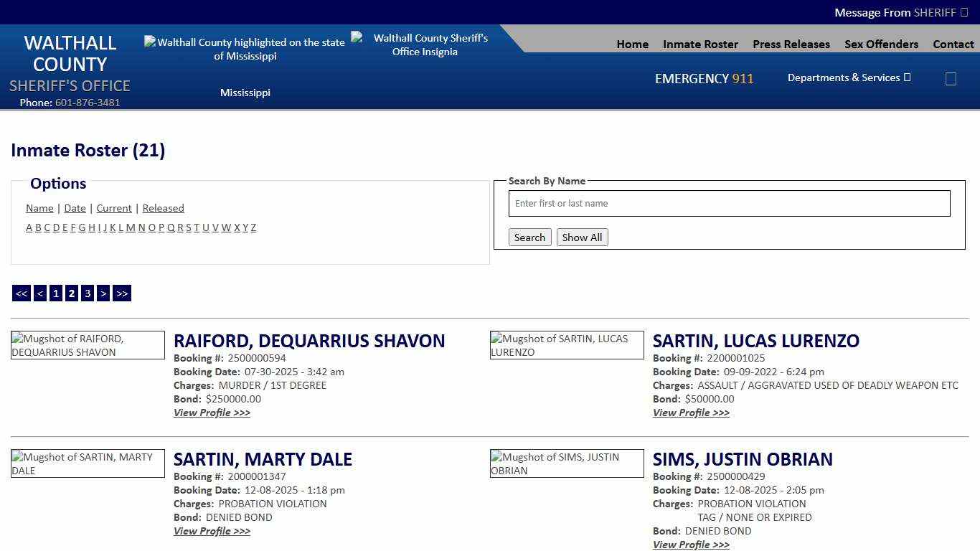Filter roster by the letter S
Viewport: 980px width, 551px height.
(188, 227)
